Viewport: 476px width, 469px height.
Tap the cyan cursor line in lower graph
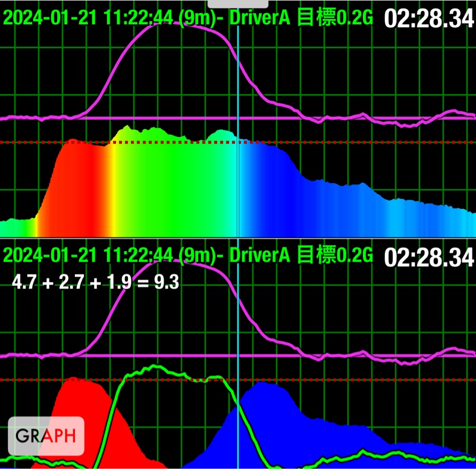point(238,354)
